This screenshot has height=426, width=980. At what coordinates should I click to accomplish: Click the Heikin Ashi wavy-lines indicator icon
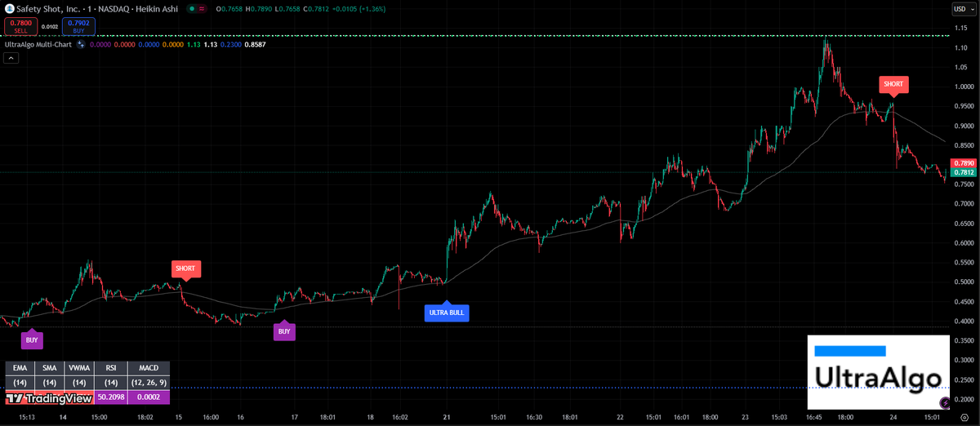tap(203, 8)
